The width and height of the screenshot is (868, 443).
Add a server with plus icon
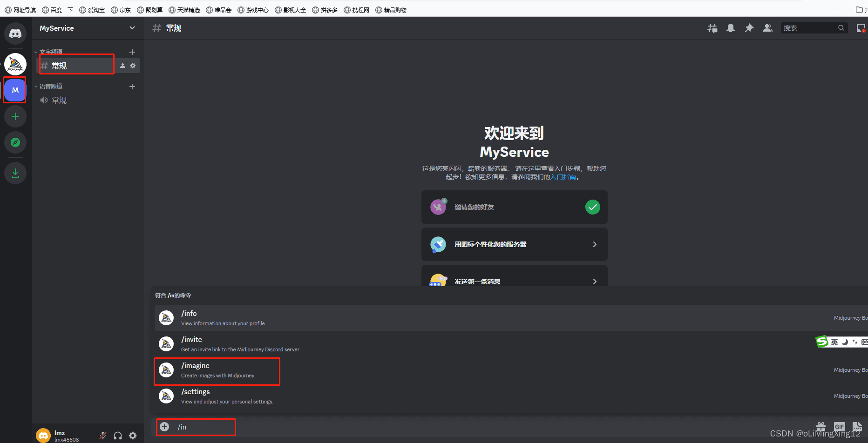(15, 116)
